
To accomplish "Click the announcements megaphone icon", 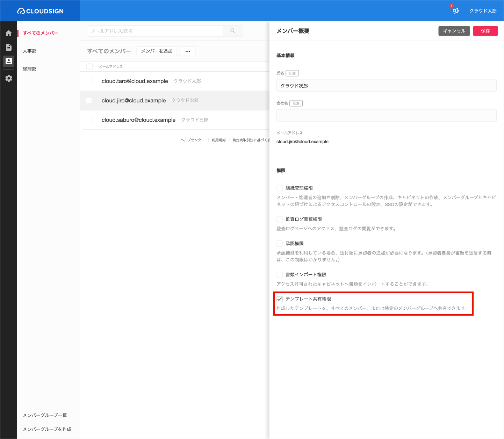I will coord(456,11).
